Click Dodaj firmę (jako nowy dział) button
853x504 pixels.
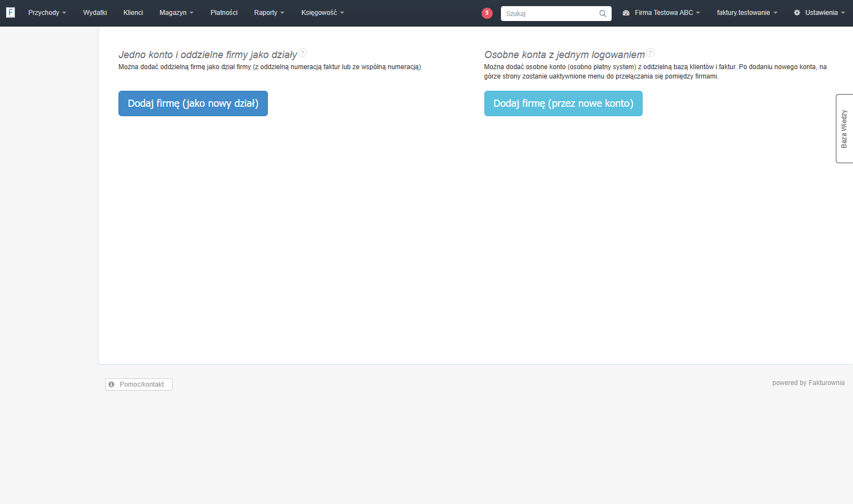pos(193,103)
